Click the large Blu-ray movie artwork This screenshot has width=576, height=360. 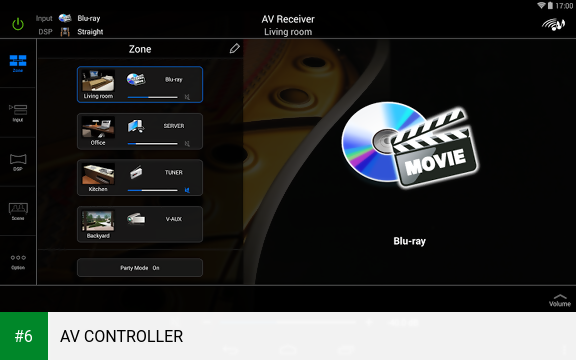[x=409, y=144]
